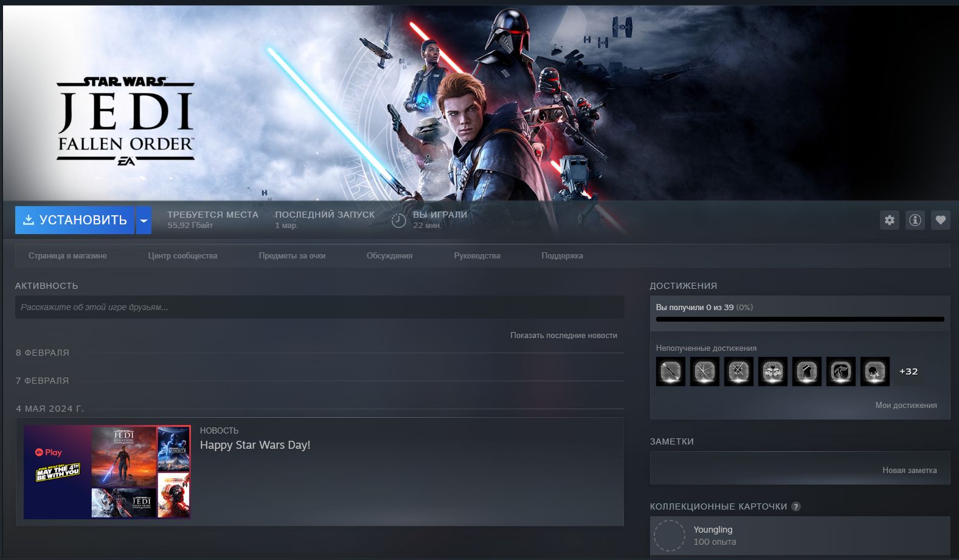Click the trading cards help question mark

[796, 506]
